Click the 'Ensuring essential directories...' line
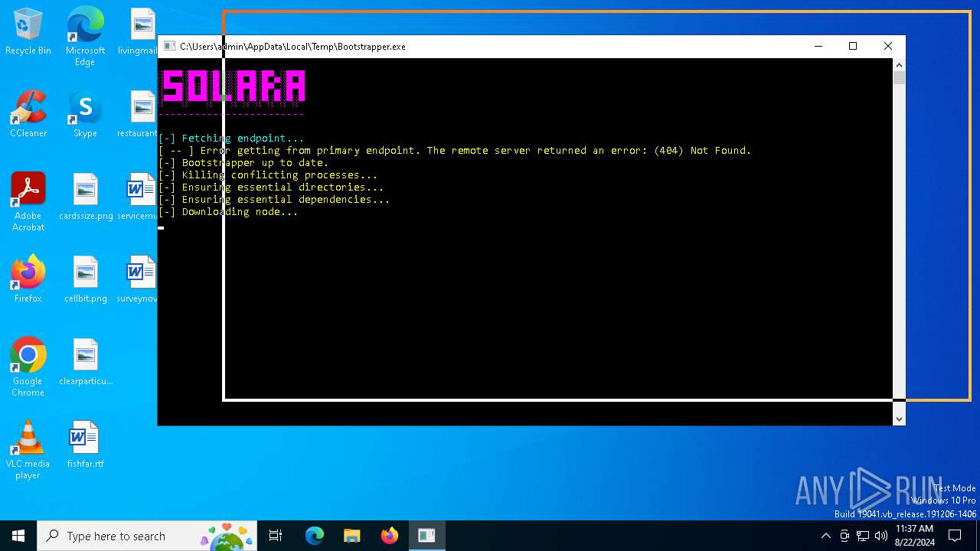Screen dimensions: 980x551 [271, 187]
